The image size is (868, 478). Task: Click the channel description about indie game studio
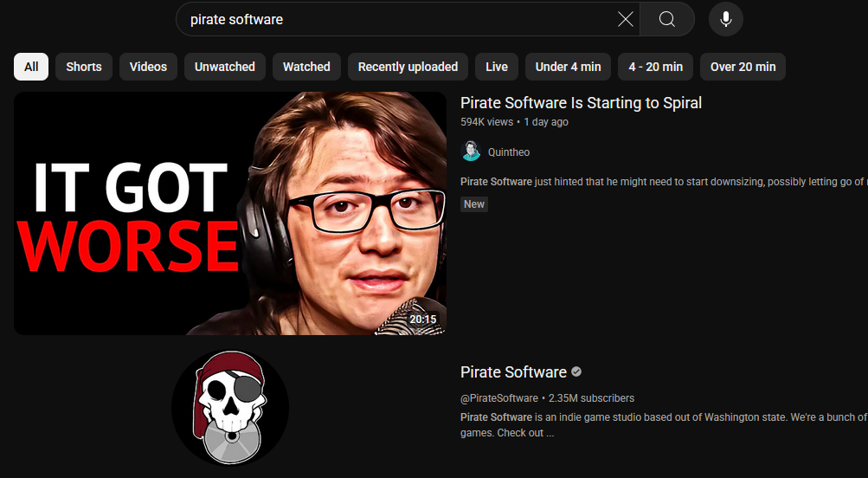coord(664,425)
